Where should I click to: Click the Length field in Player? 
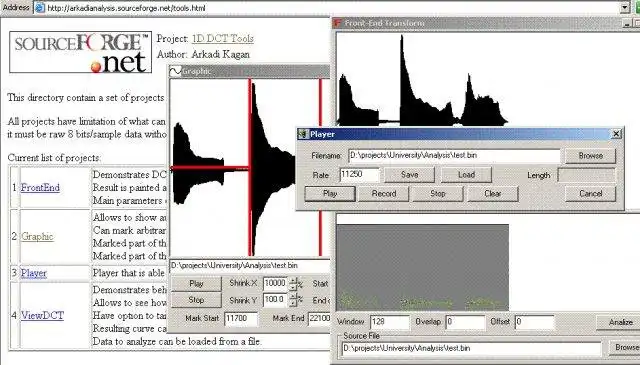pyautogui.click(x=587, y=175)
